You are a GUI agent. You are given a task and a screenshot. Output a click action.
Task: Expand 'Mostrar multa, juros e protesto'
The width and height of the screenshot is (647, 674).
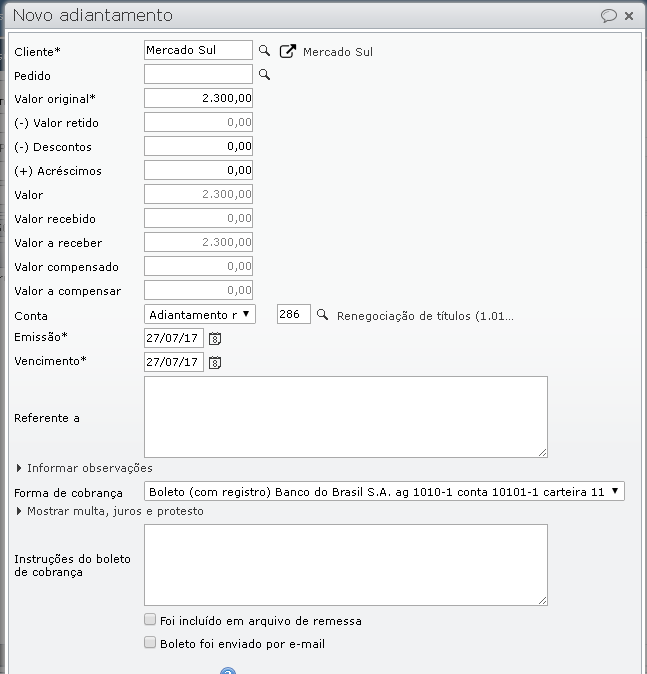[x=109, y=511]
